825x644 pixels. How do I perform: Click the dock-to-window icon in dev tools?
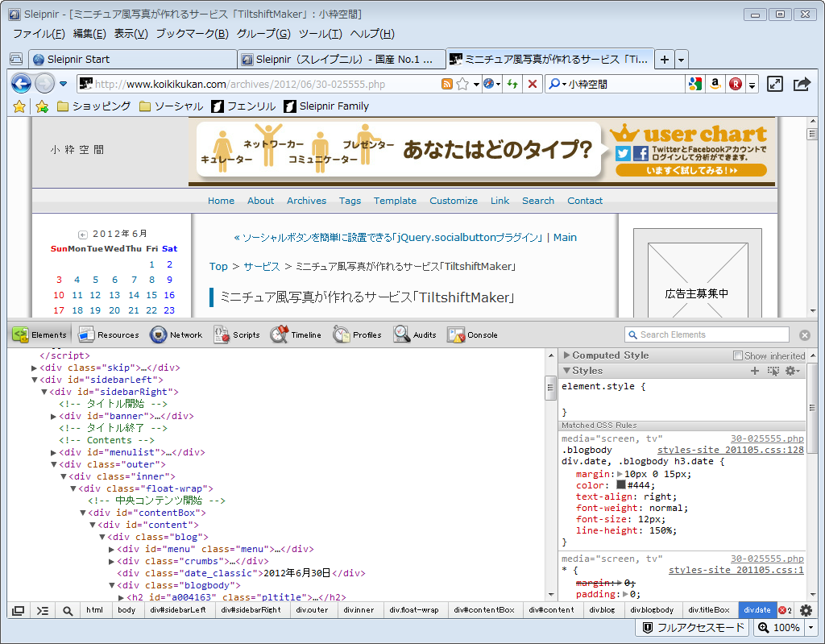[19, 610]
